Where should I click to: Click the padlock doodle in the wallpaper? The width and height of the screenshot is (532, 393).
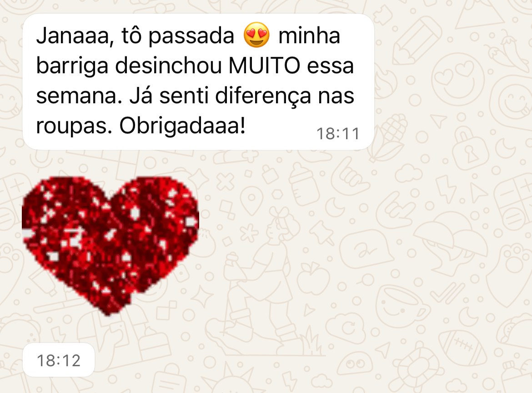click(470, 149)
